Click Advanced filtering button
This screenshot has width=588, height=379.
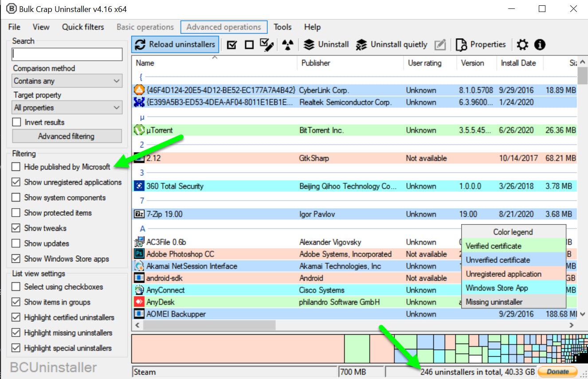67,136
